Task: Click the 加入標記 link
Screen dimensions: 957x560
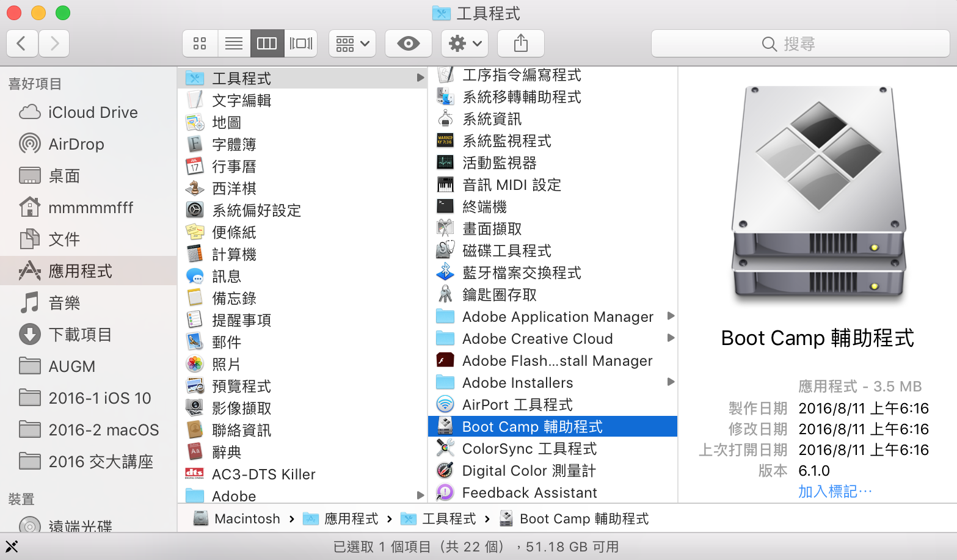Action: 835,492
